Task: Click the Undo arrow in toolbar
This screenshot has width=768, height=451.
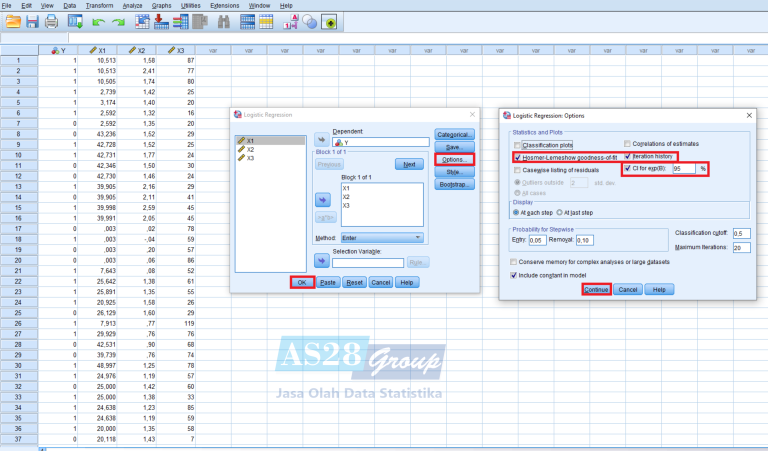Action: tap(99, 21)
